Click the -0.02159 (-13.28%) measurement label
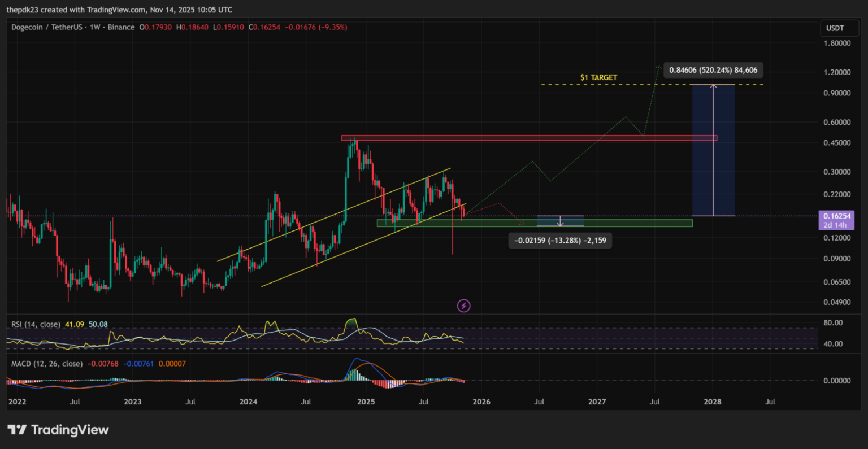The image size is (868, 449). (x=560, y=241)
